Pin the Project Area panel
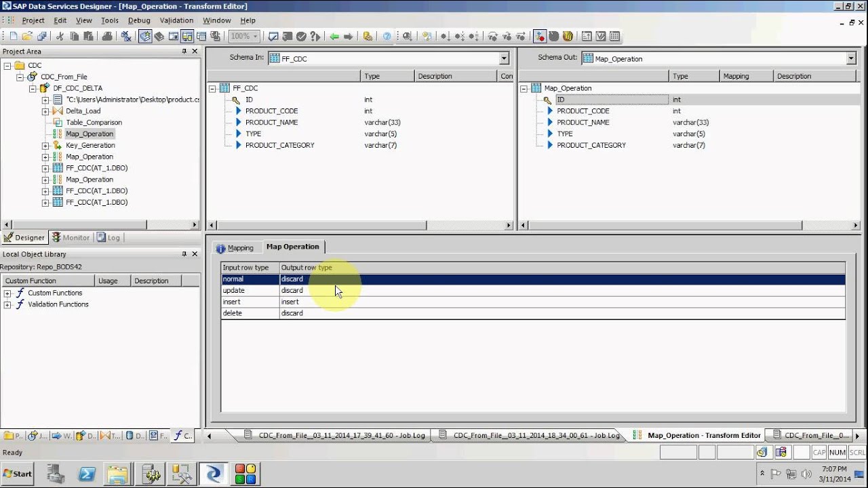 [x=184, y=52]
